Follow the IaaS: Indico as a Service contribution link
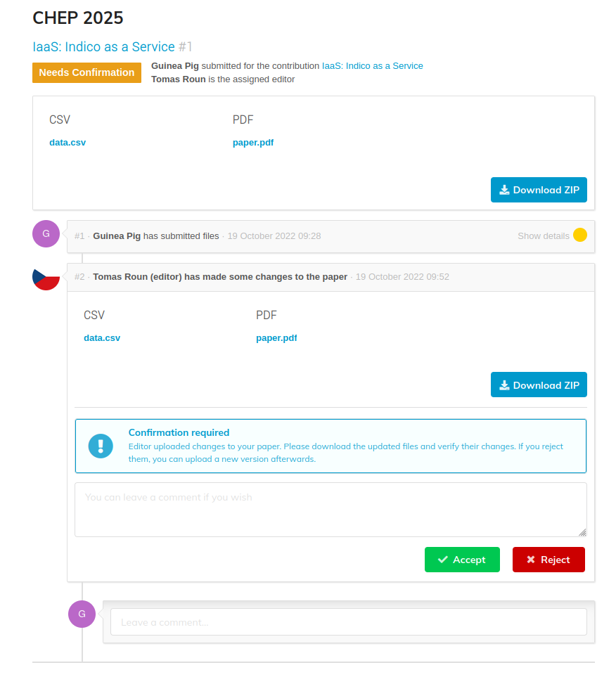 click(373, 66)
